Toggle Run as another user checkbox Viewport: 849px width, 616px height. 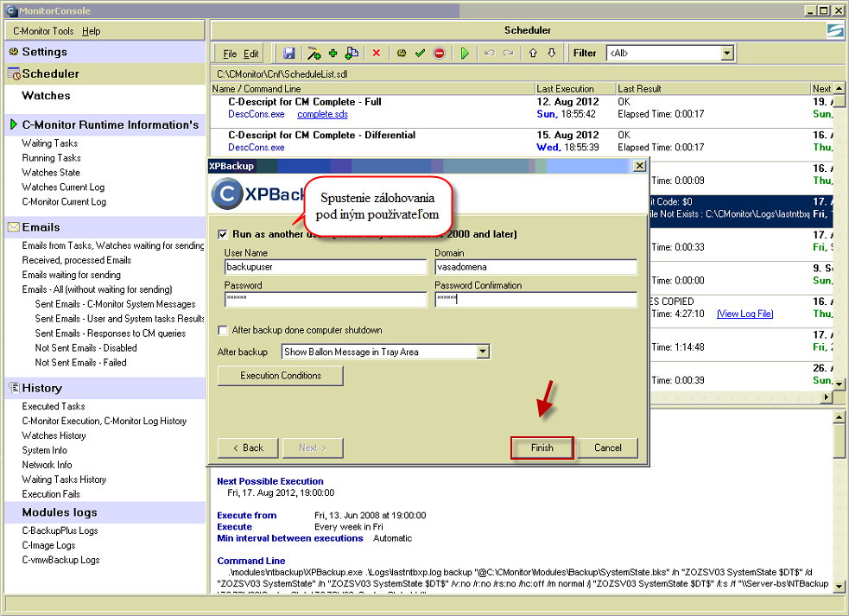(223, 235)
